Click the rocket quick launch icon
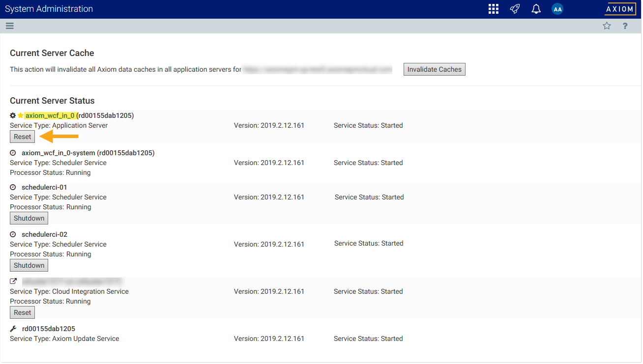 [515, 9]
